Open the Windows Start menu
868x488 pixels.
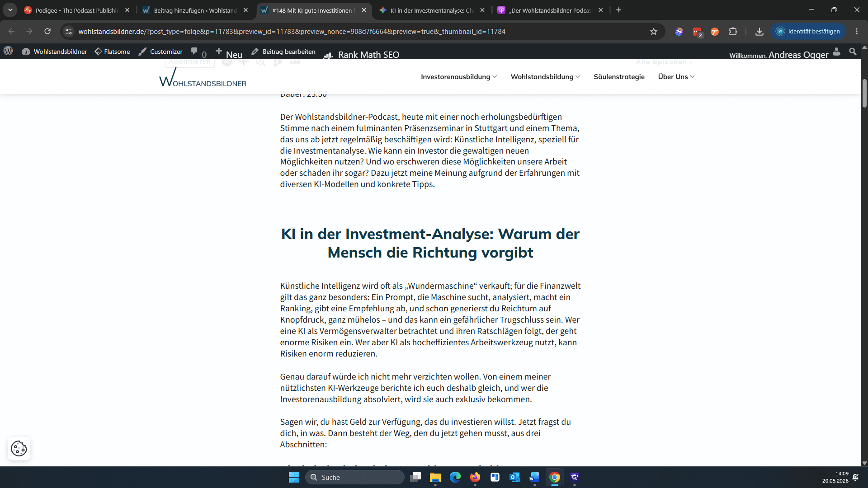pyautogui.click(x=294, y=477)
